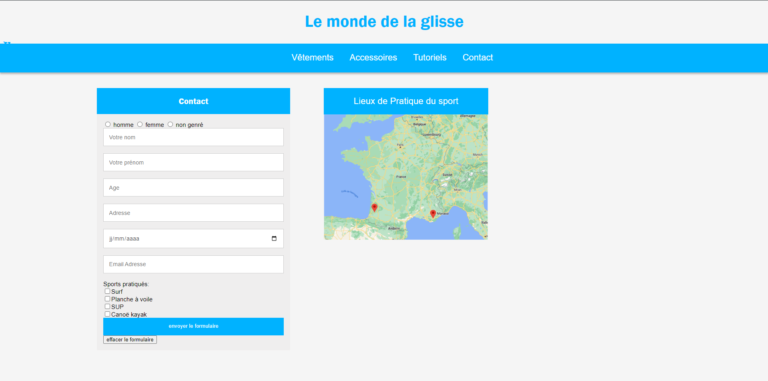This screenshot has width=768, height=381.
Task: Select the homme radio button
Action: (108, 124)
